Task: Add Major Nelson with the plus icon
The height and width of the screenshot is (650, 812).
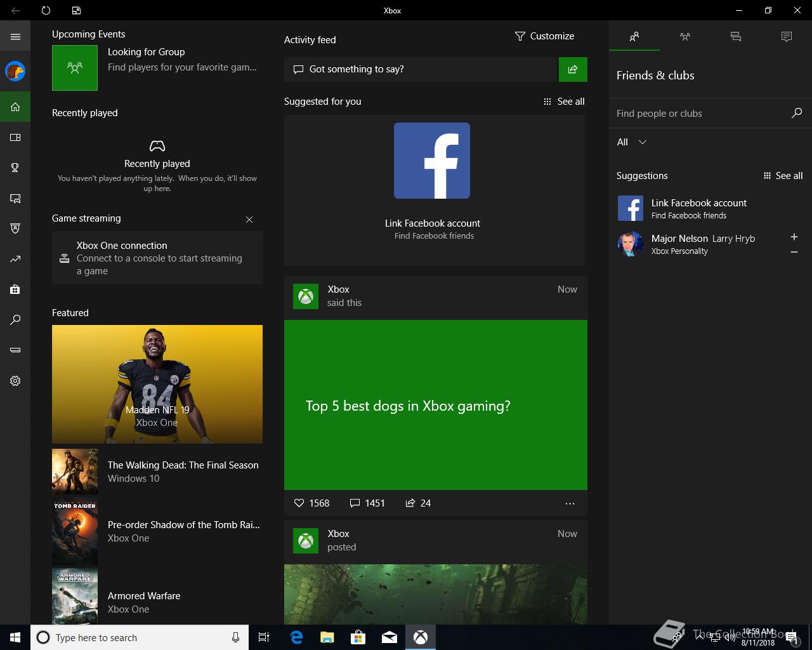Action: [x=794, y=237]
